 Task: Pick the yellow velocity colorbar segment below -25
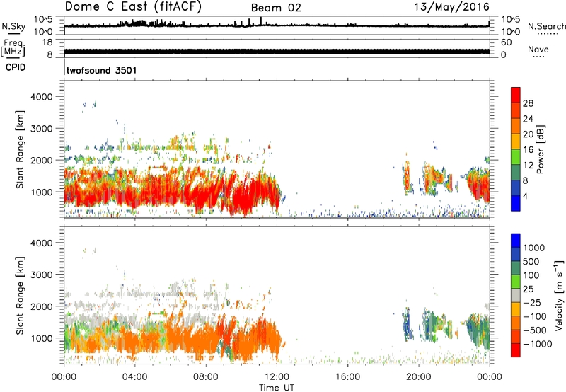pos(516,309)
